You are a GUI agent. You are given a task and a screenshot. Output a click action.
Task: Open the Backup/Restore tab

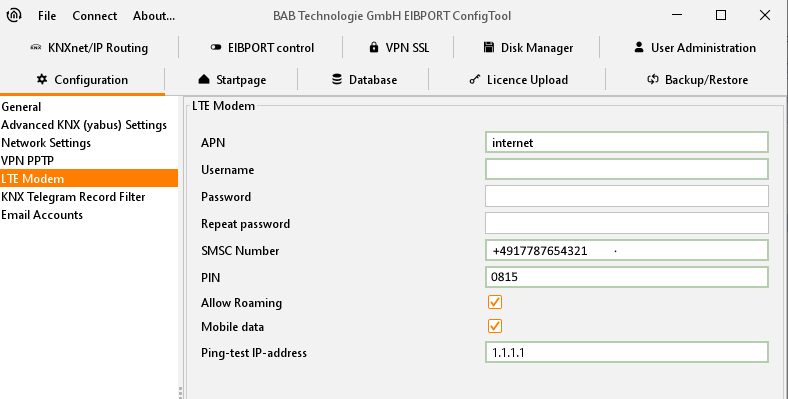tap(697, 79)
